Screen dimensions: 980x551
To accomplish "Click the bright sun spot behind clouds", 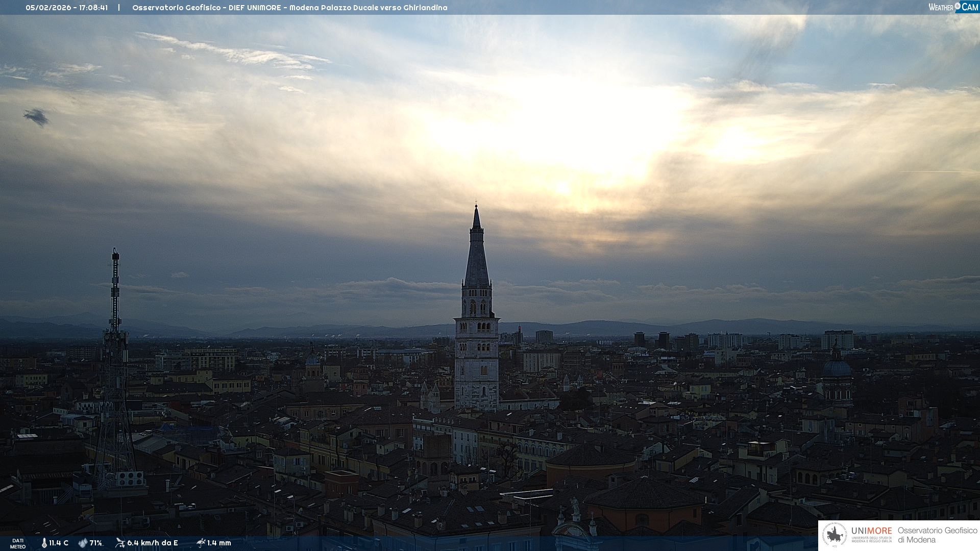I will 563,188.
